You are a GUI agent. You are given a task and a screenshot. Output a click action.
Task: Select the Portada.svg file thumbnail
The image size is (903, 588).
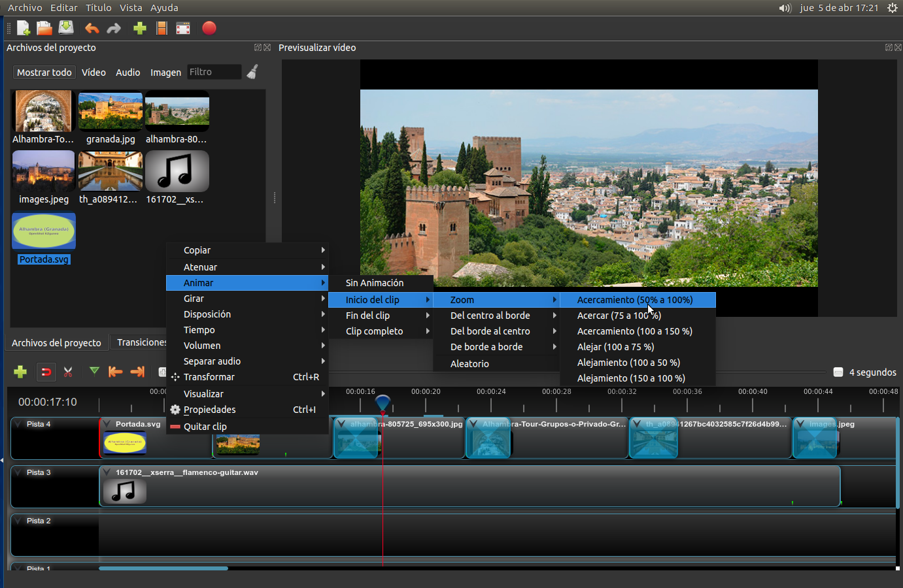(44, 231)
